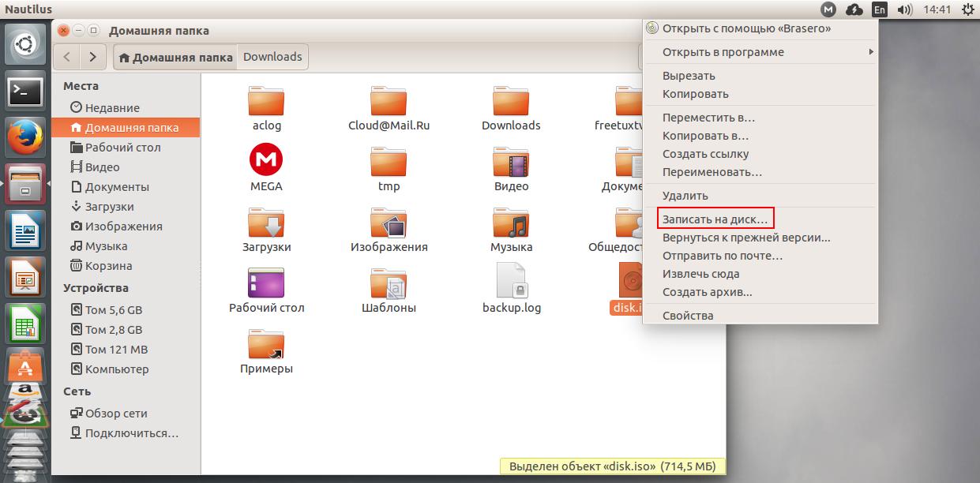Switch to the Downloads breadcrumb
Screen dimensions: 980x483
pyautogui.click(x=272, y=56)
